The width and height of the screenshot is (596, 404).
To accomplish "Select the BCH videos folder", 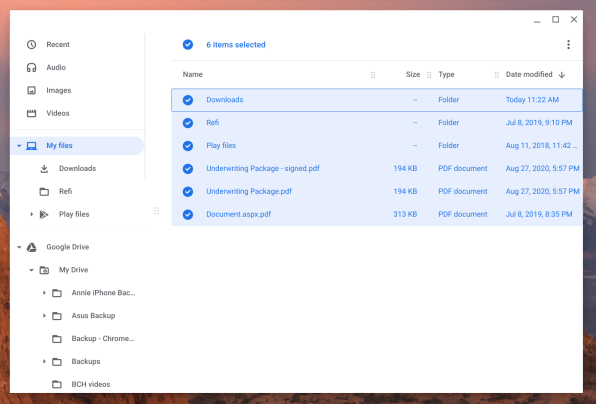I will tap(91, 384).
